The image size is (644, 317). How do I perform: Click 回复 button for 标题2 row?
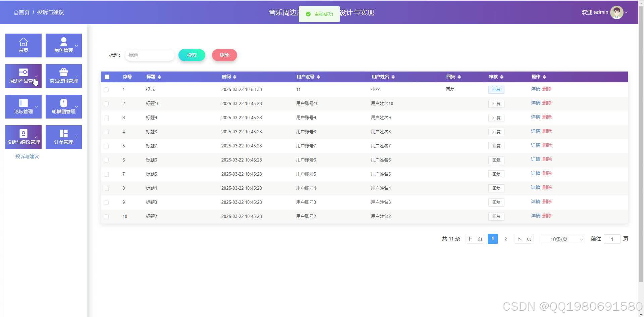(496, 217)
